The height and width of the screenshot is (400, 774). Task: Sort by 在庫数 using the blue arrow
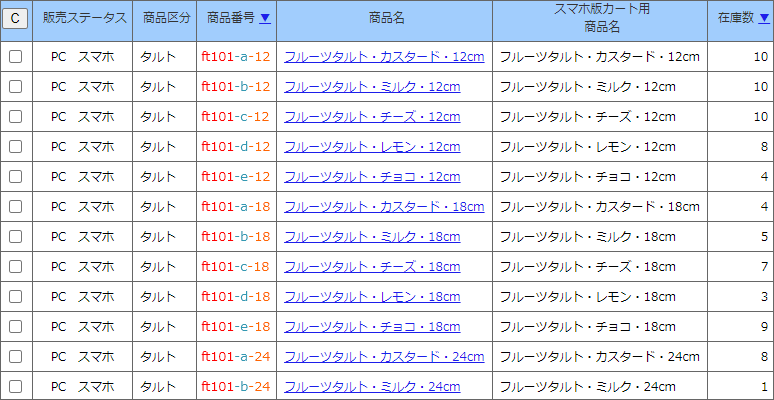tap(764, 18)
